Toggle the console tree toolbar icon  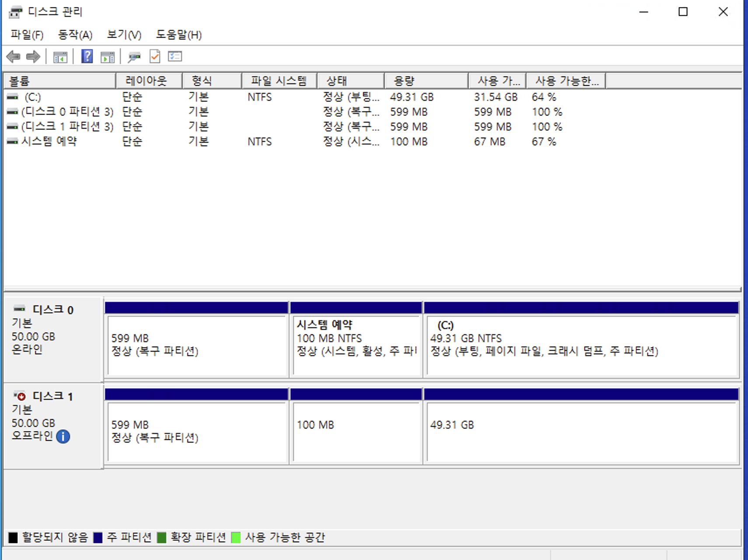click(60, 57)
